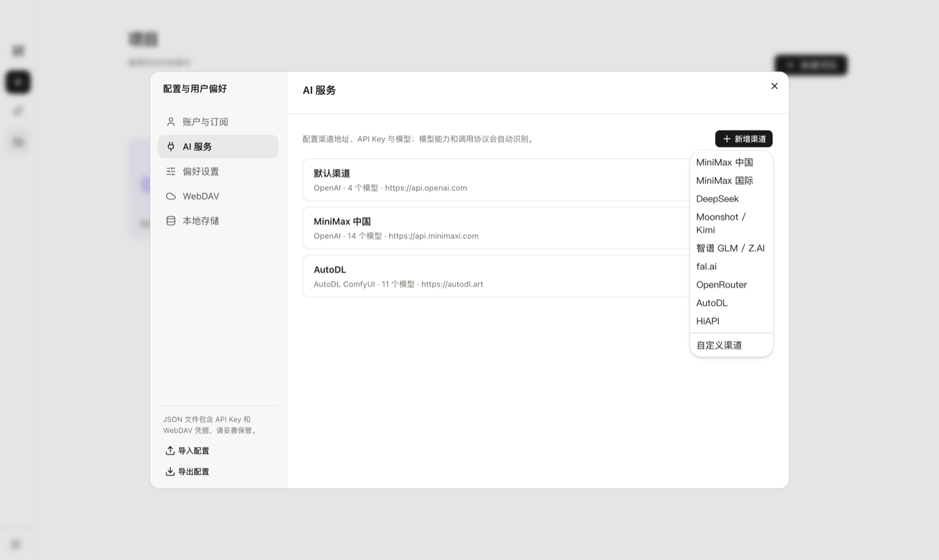Click https://api.openai.com text in 默认渠道
The image size is (939, 560).
click(426, 188)
